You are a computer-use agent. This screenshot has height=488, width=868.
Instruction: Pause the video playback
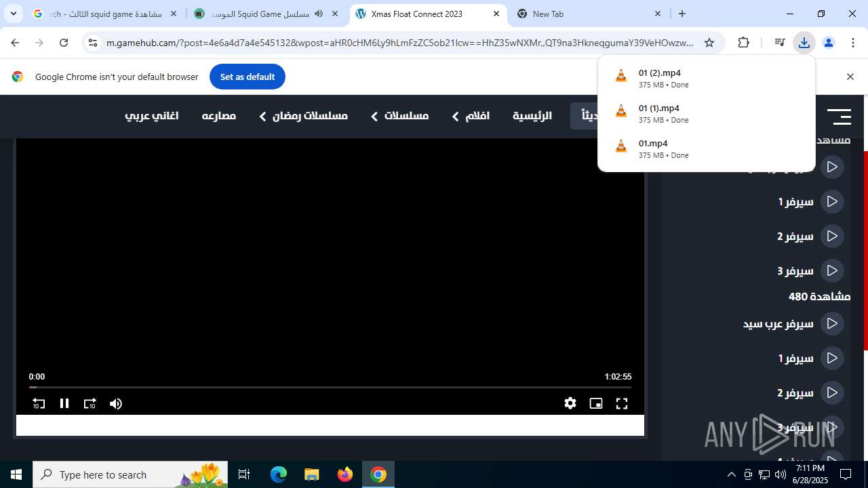(64, 403)
